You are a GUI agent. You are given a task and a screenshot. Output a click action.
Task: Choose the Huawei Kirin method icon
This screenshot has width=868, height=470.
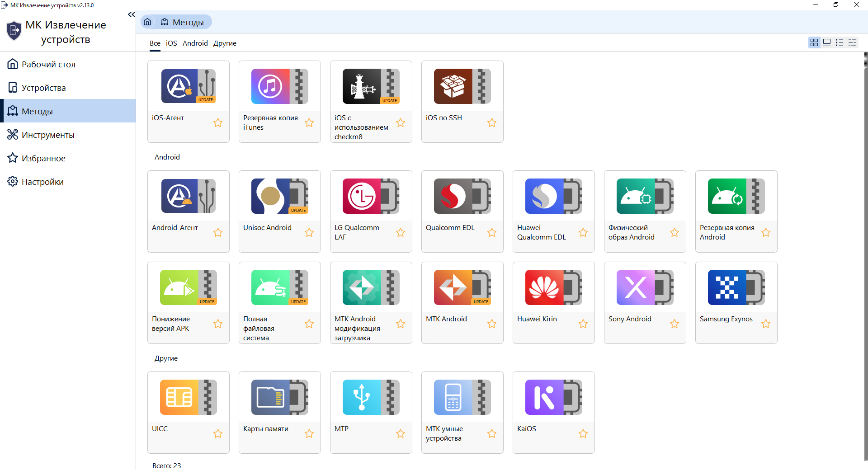point(554,287)
